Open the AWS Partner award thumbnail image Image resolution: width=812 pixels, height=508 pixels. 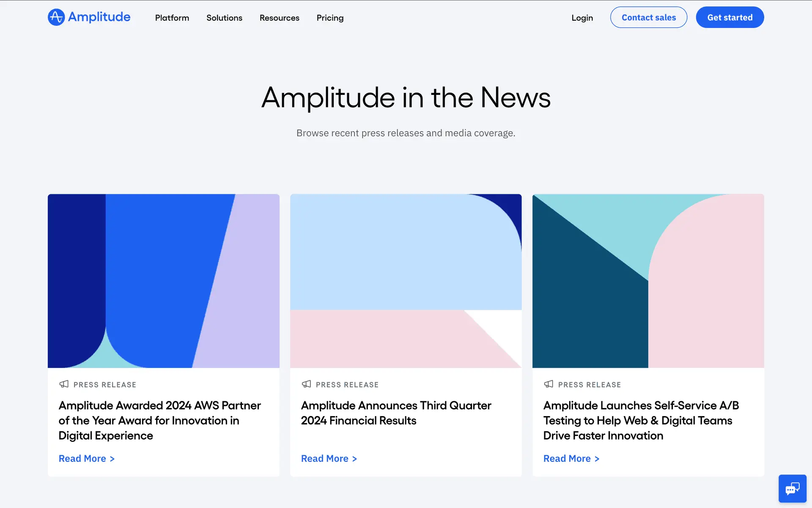[x=163, y=281]
